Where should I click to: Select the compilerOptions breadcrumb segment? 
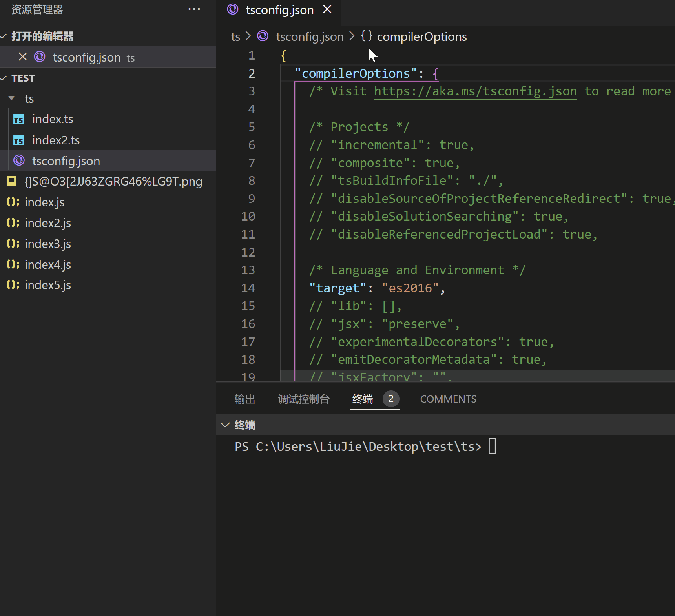pyautogui.click(x=422, y=36)
